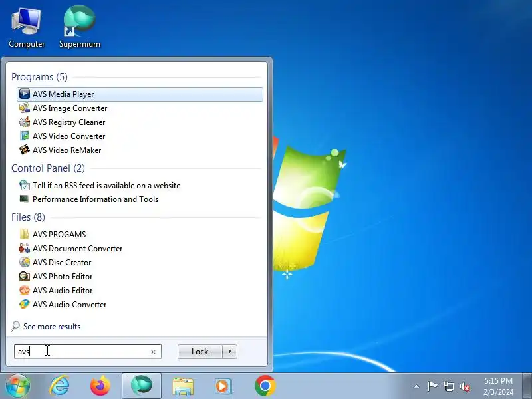
Task: Open shutdown options arrow beside Lock
Action: point(230,352)
